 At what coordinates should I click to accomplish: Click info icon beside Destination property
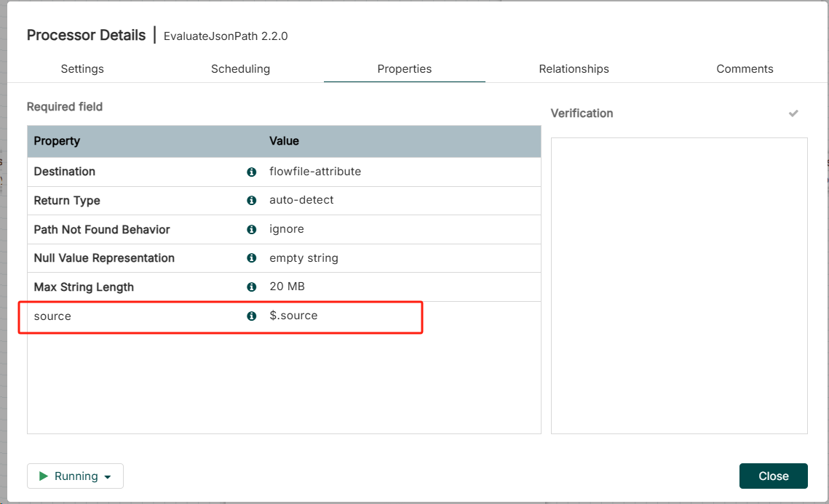point(252,172)
